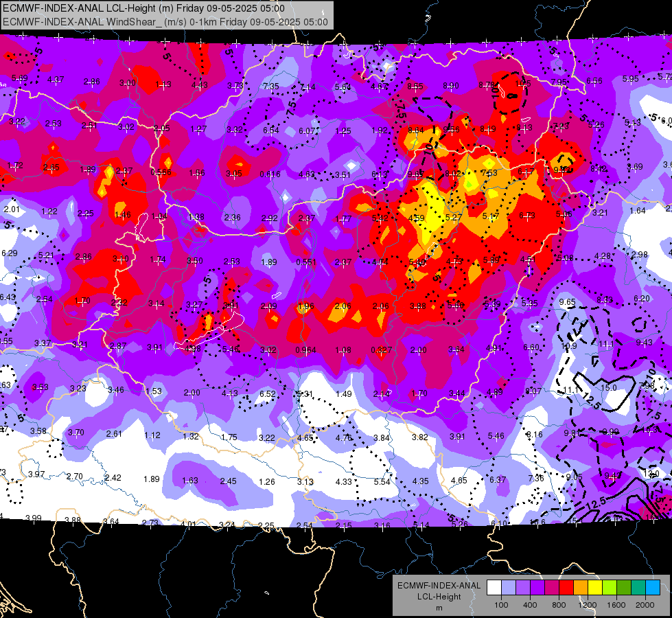The height and width of the screenshot is (618, 672).
Task: Click the grid value 8.16
Action: pyautogui.click(x=535, y=435)
